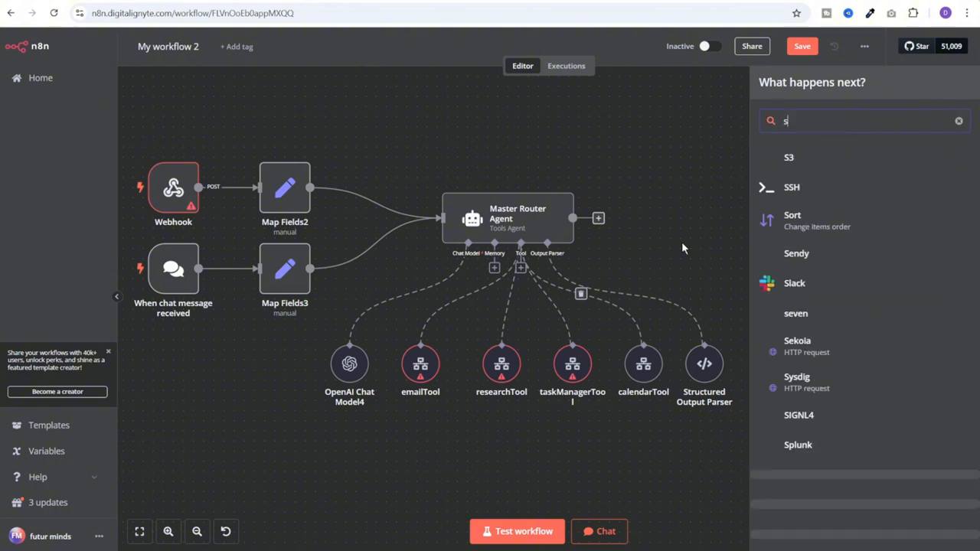Click the browser address bar URL
The height and width of the screenshot is (551, 980).
pos(192,13)
